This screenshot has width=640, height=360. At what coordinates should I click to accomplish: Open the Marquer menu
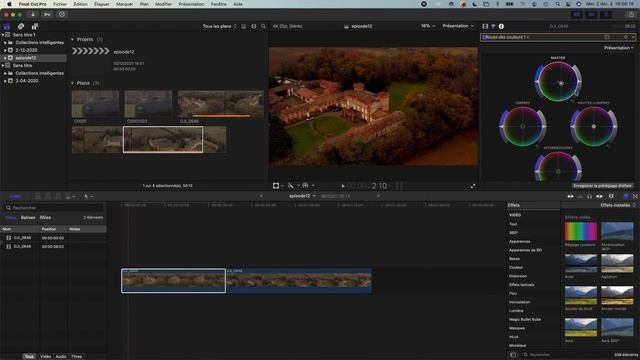click(124, 4)
